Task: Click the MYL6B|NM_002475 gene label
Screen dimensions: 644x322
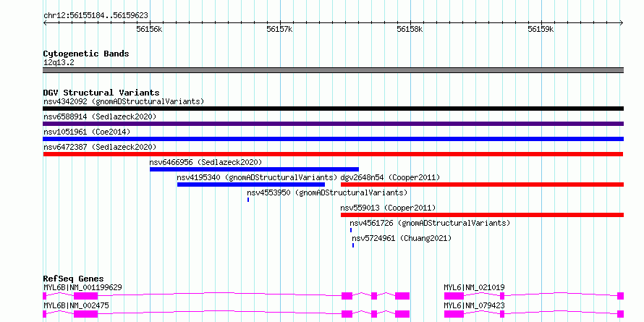Action: (x=76, y=305)
